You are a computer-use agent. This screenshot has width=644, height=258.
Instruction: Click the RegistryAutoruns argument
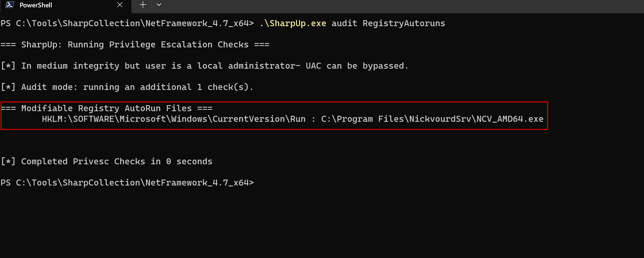click(404, 23)
